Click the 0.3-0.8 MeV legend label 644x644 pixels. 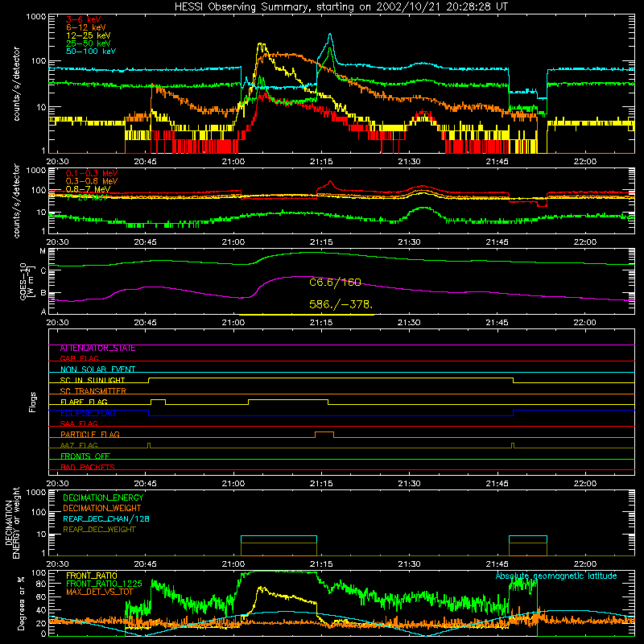pyautogui.click(x=92, y=181)
